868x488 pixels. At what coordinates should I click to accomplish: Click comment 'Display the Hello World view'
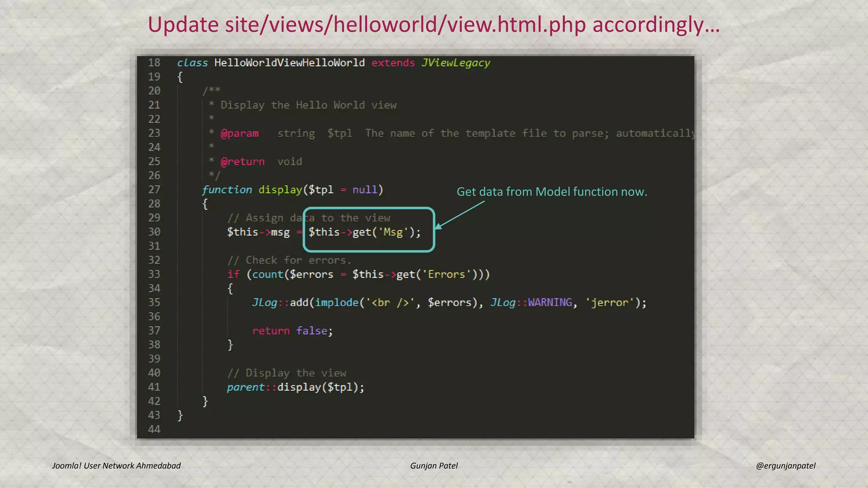(309, 105)
